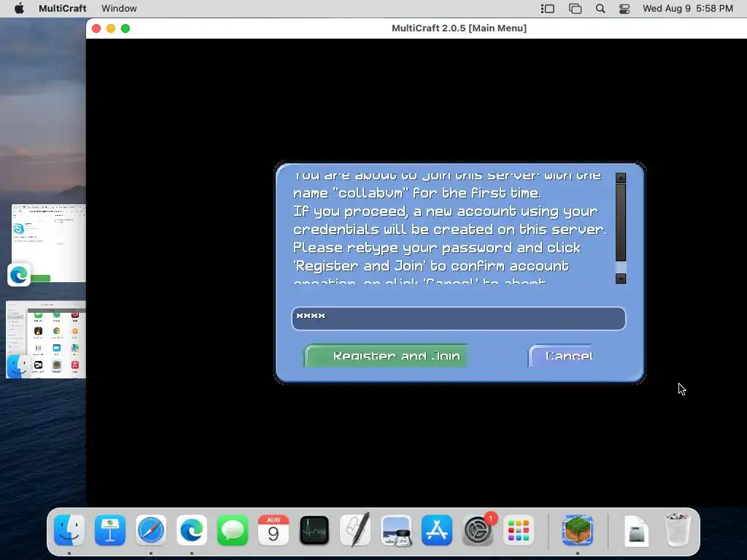Open the MultiCraft application menu

[63, 9]
